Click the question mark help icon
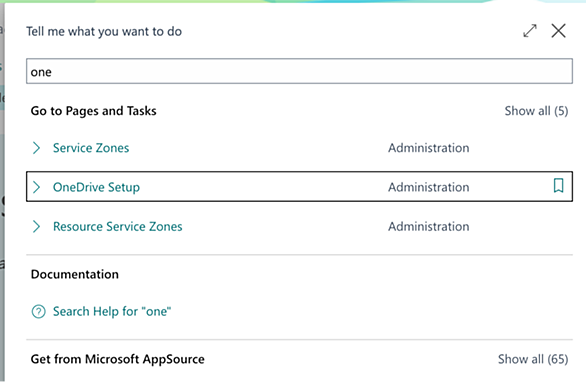586x382 pixels. coord(38,311)
